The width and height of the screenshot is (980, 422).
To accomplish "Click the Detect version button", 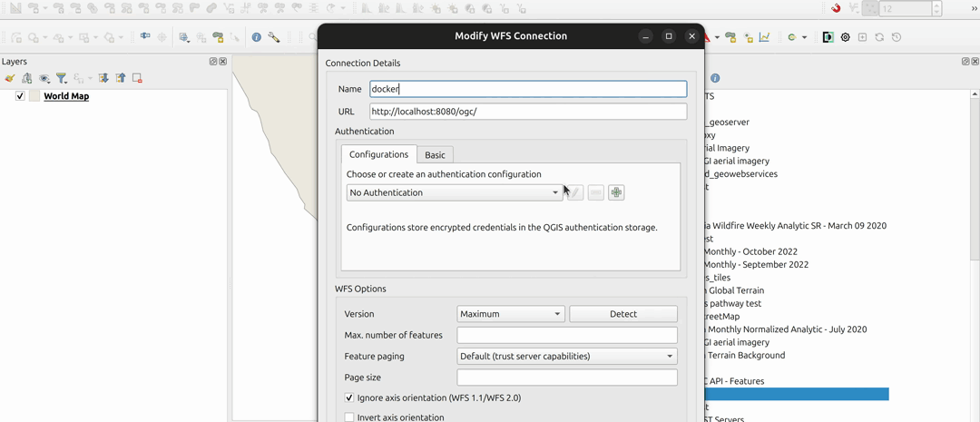I will pos(623,314).
